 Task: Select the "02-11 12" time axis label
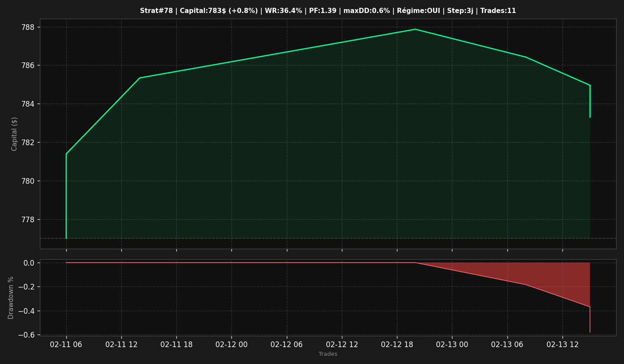pos(121,344)
